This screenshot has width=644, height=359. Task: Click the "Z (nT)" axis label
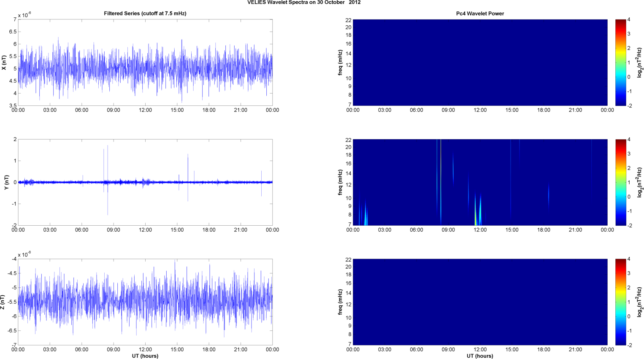tap(3, 302)
